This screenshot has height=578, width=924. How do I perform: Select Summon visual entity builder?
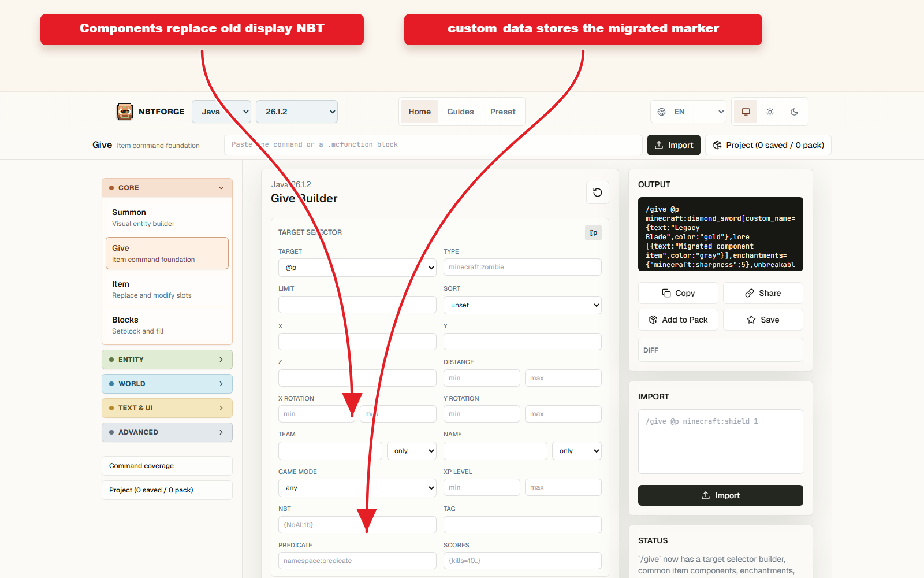[167, 217]
